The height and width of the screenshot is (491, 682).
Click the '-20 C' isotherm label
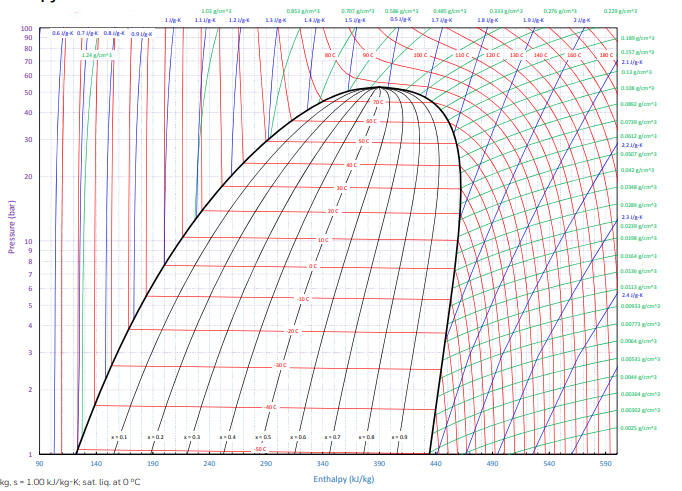pyautogui.click(x=292, y=331)
